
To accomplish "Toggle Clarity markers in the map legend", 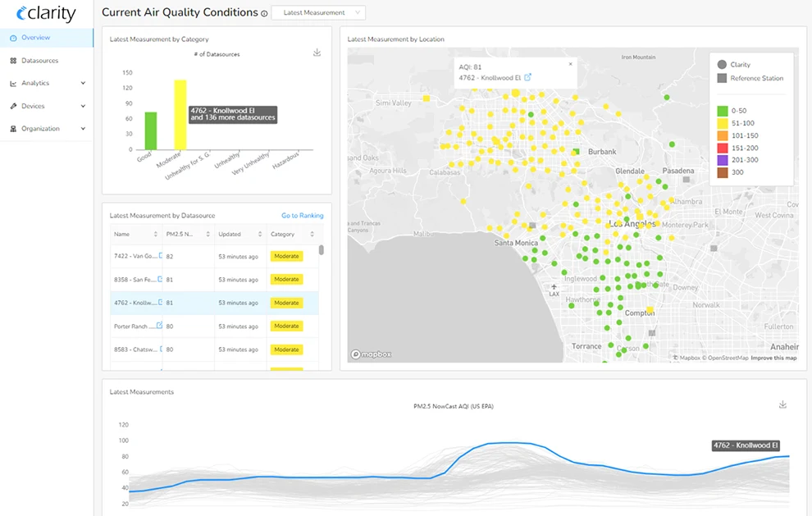I will pyautogui.click(x=730, y=64).
